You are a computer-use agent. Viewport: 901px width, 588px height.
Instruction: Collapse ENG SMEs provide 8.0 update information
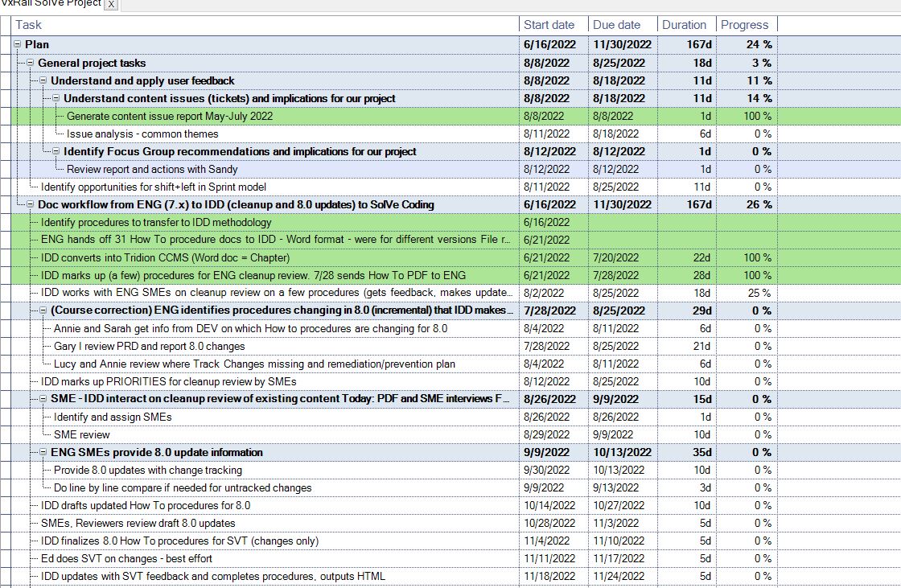click(x=43, y=452)
